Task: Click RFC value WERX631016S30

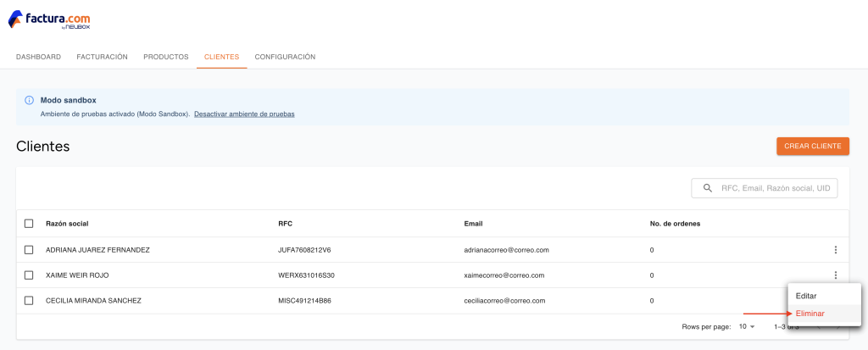Action: click(306, 275)
